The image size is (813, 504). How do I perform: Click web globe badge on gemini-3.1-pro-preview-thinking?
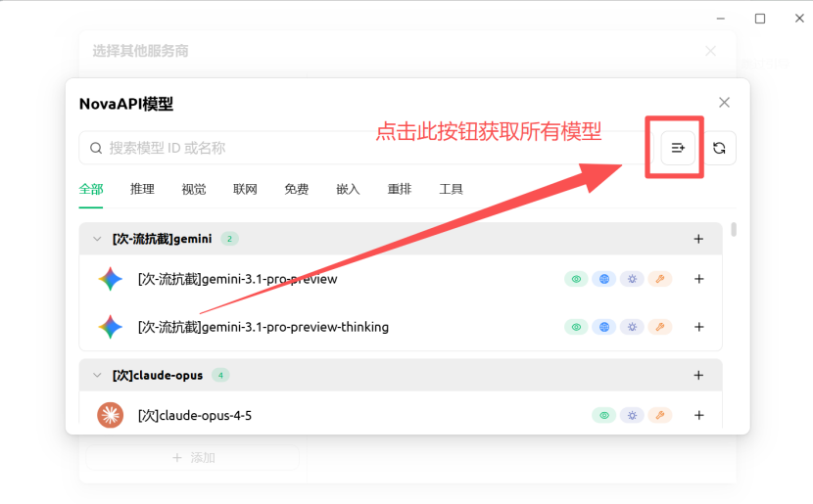tap(604, 327)
